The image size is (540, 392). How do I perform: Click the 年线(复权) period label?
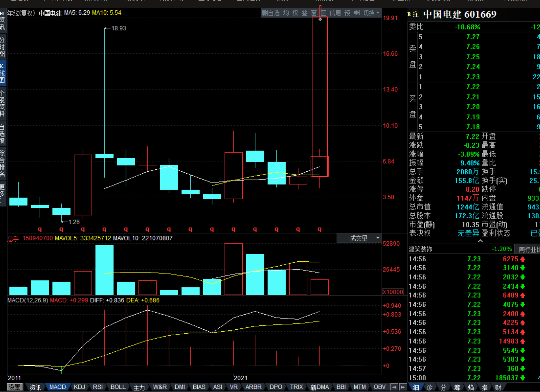pos(21,13)
